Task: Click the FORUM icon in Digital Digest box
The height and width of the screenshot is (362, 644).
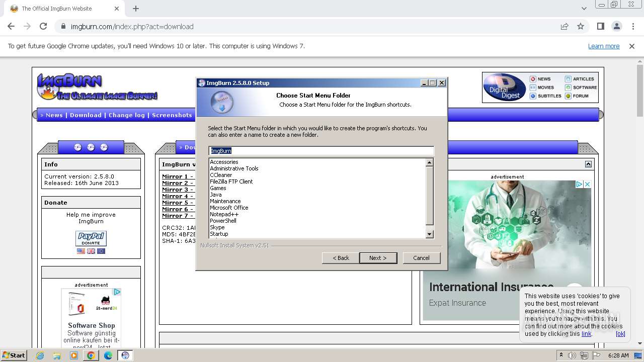Action: (x=568, y=96)
